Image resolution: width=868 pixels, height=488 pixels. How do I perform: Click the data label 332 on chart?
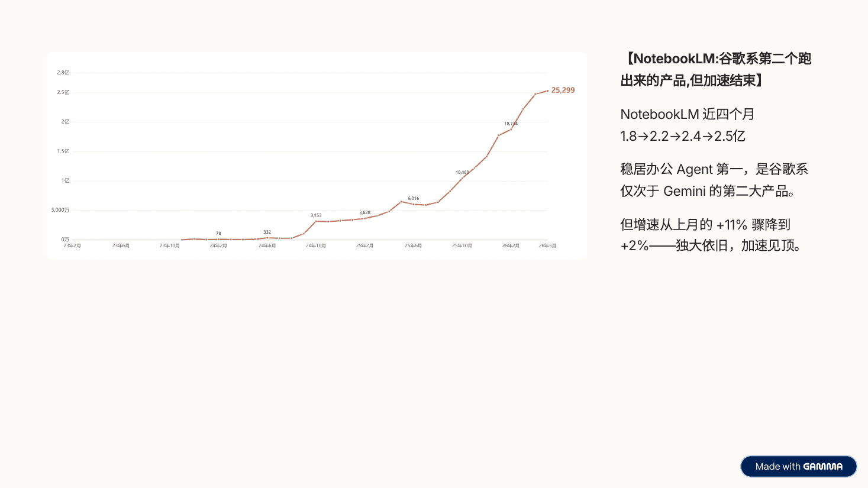[267, 232]
